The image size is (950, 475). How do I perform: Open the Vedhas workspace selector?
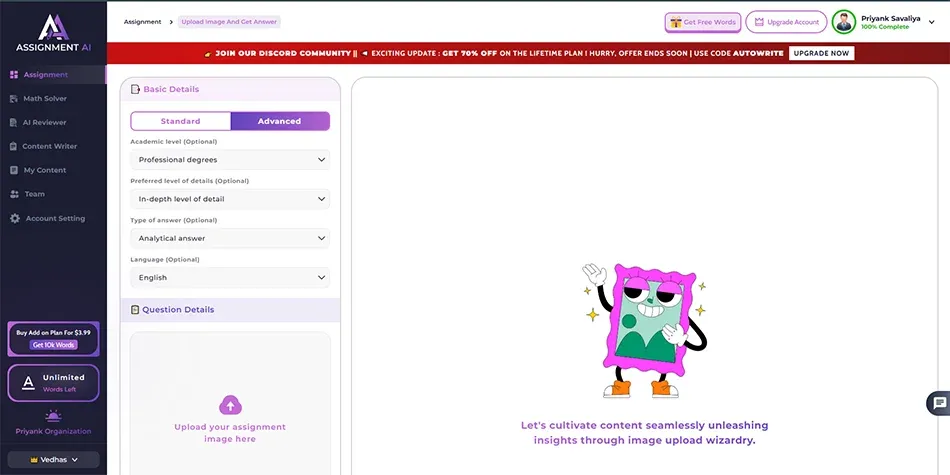[53, 460]
